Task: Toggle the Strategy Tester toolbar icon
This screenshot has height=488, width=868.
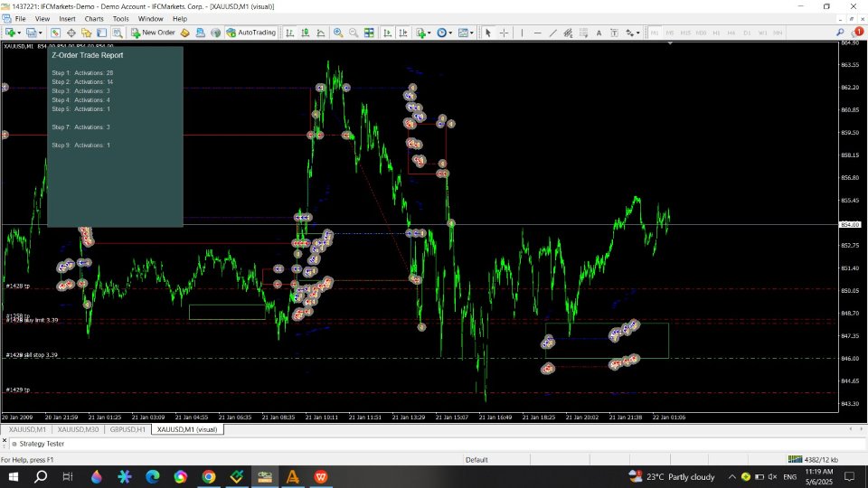Action: click(x=118, y=33)
